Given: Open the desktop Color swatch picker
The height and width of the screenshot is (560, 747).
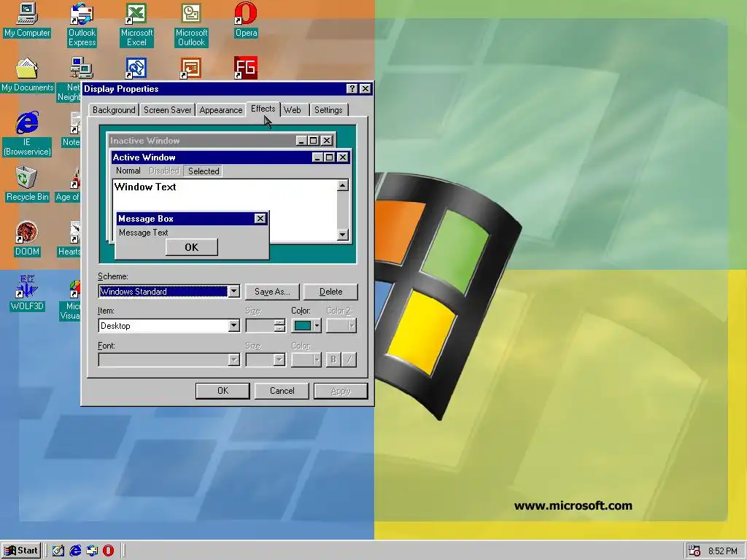Looking at the screenshot, I should [x=306, y=326].
